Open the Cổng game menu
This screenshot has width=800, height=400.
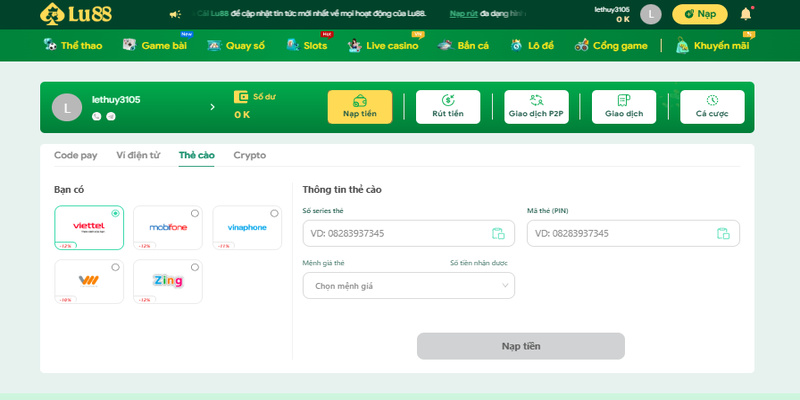point(620,45)
